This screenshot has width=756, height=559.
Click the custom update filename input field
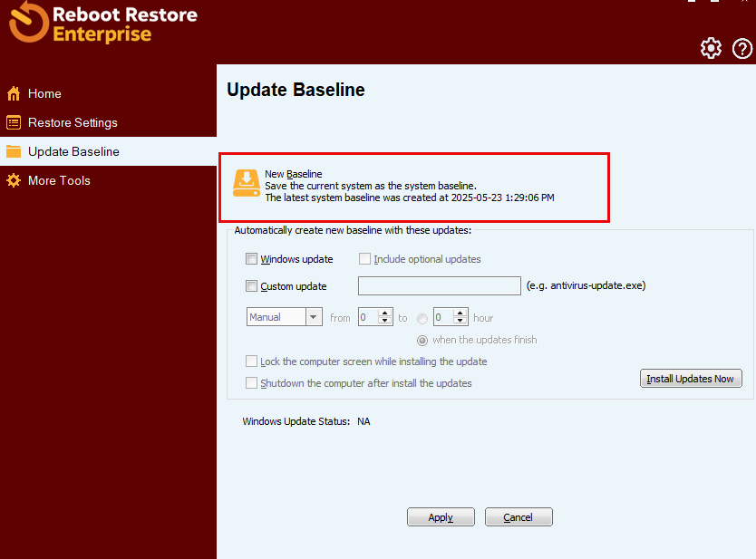click(x=439, y=285)
